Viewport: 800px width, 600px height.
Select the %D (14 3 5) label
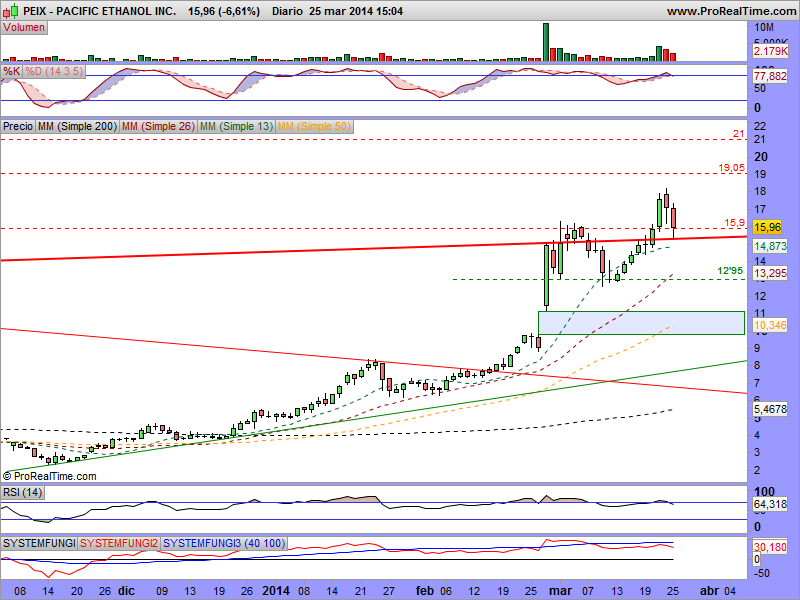pos(54,71)
